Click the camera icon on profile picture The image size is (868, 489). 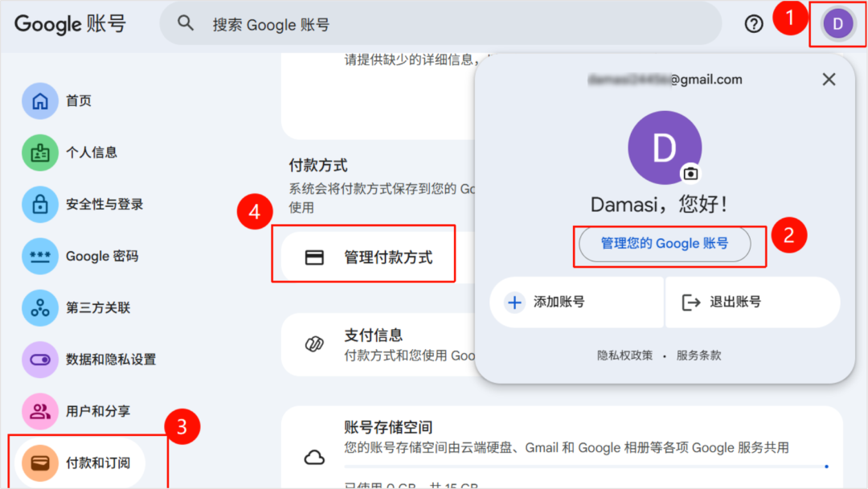(690, 173)
